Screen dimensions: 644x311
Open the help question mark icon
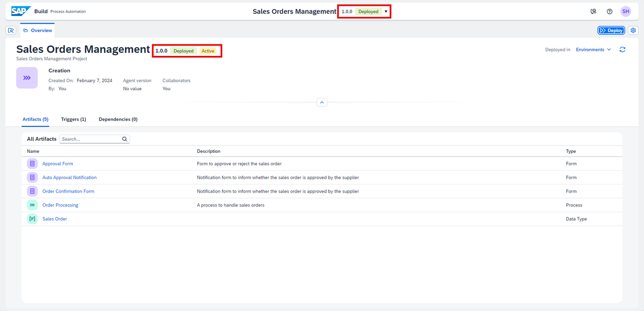(x=610, y=12)
